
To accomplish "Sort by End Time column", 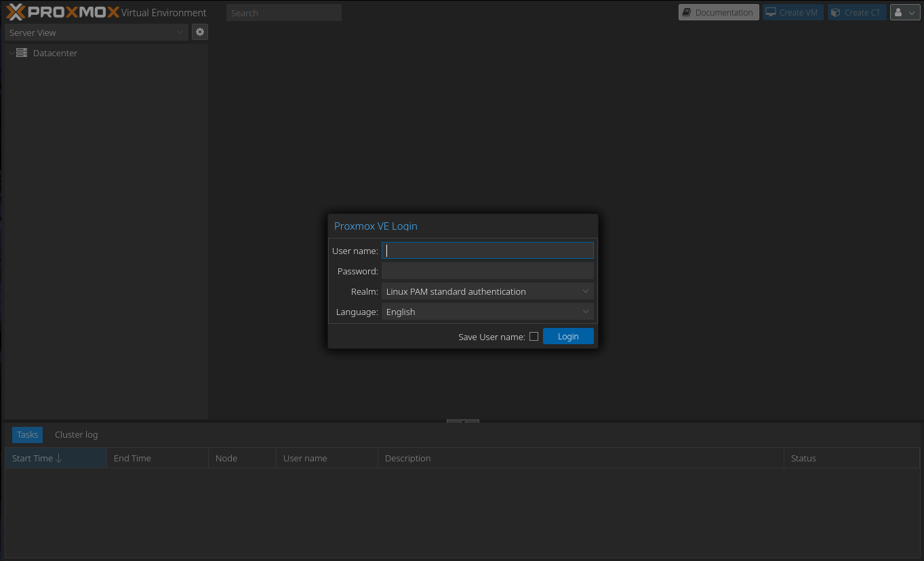I will 157,458.
